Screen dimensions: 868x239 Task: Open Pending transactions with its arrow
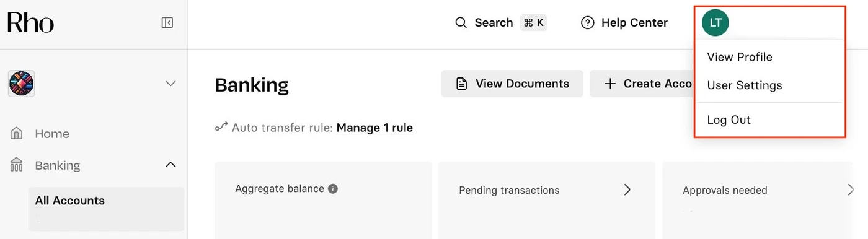(627, 190)
